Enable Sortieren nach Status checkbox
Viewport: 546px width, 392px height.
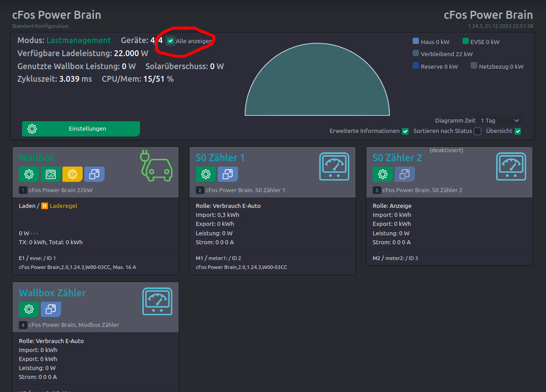point(477,131)
